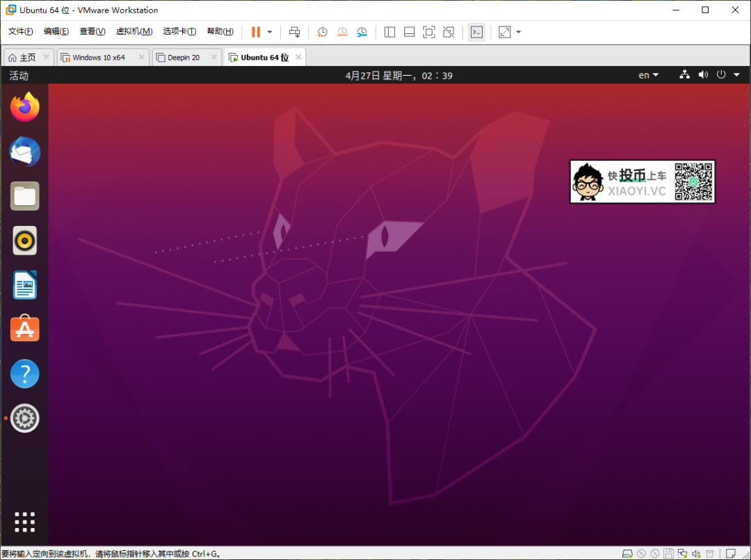Toggle the thumbnail bar
This screenshot has height=560, width=751.
tap(409, 32)
